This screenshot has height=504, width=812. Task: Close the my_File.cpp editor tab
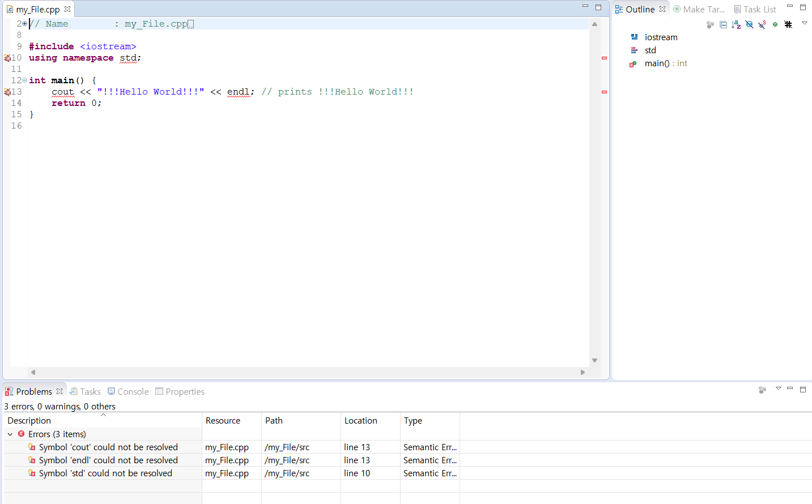click(67, 9)
